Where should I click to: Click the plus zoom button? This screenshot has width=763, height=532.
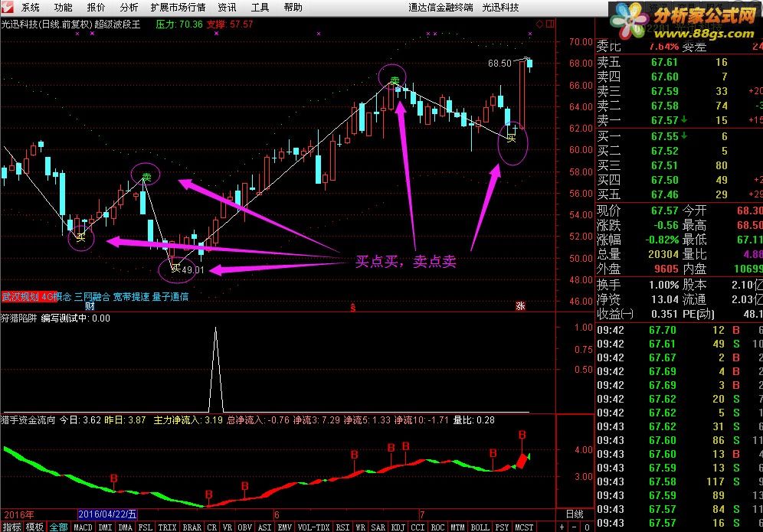tap(562, 527)
